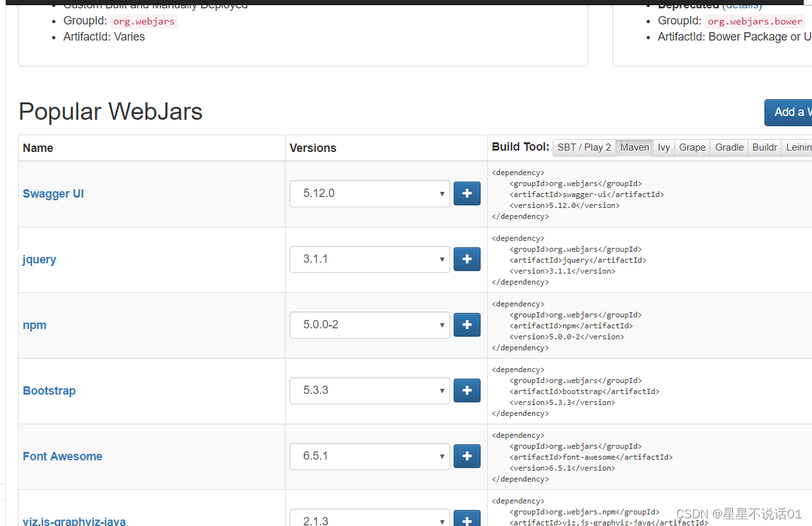This screenshot has height=526, width=812.
Task: Click the plus button in the Font Awesome row
Action: pyautogui.click(x=467, y=456)
